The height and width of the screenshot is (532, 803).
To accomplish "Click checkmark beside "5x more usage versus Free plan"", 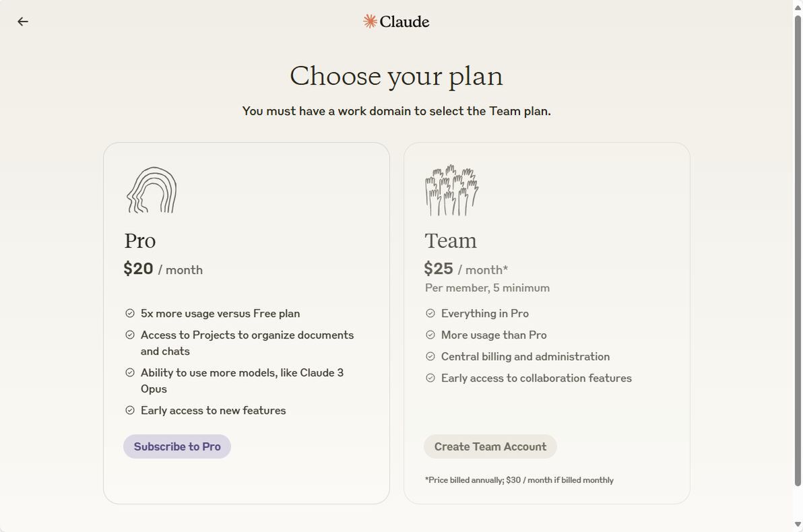I will pos(130,313).
